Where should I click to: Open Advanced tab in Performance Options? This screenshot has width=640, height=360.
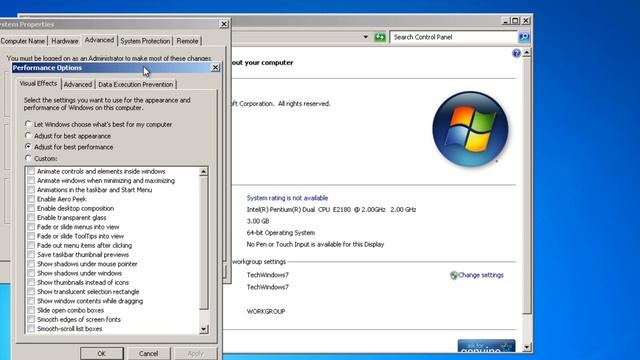click(78, 84)
